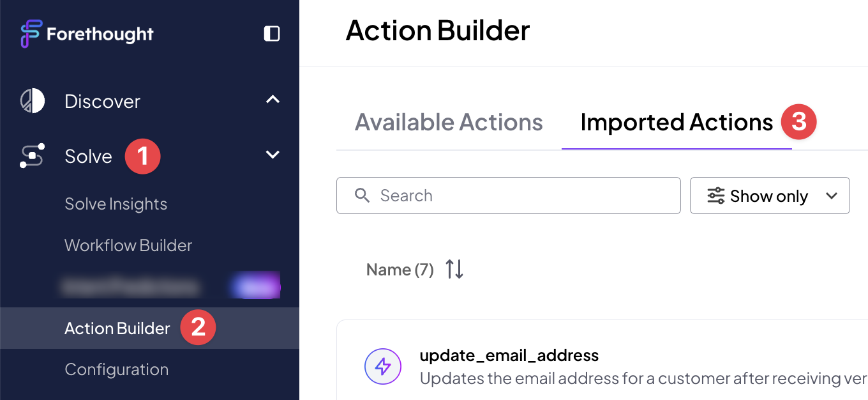Click the Discover pie chart icon
This screenshot has height=400, width=868.
point(32,101)
